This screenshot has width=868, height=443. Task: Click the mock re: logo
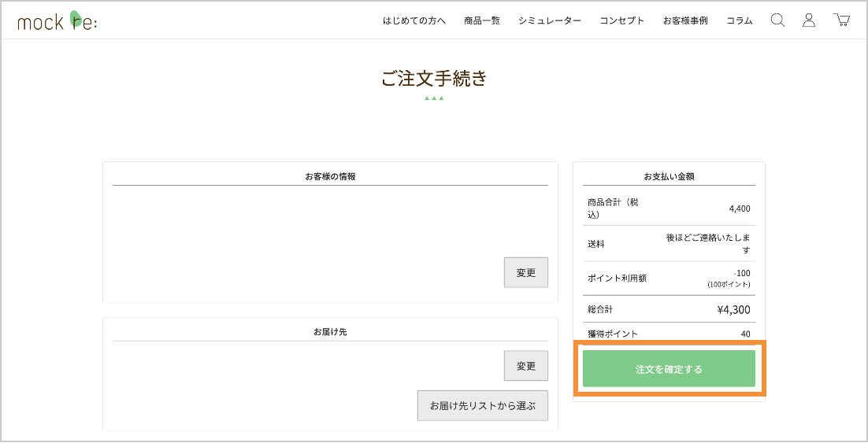point(57,21)
